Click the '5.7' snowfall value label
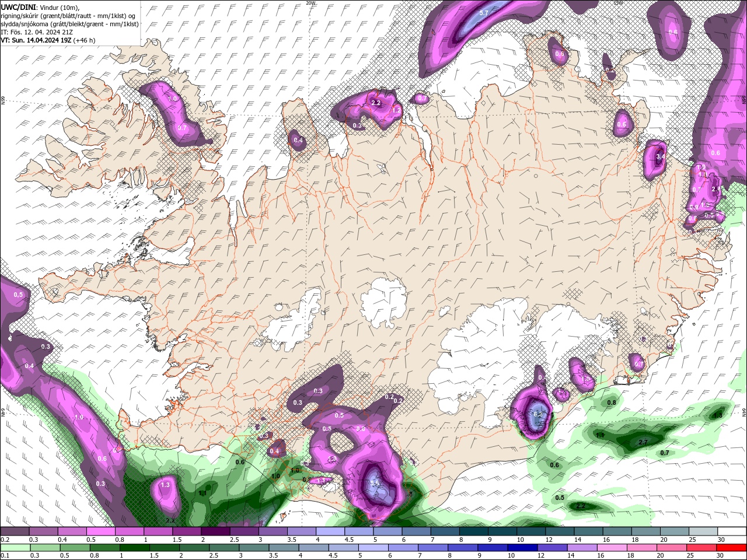747x560 pixels. (x=484, y=13)
